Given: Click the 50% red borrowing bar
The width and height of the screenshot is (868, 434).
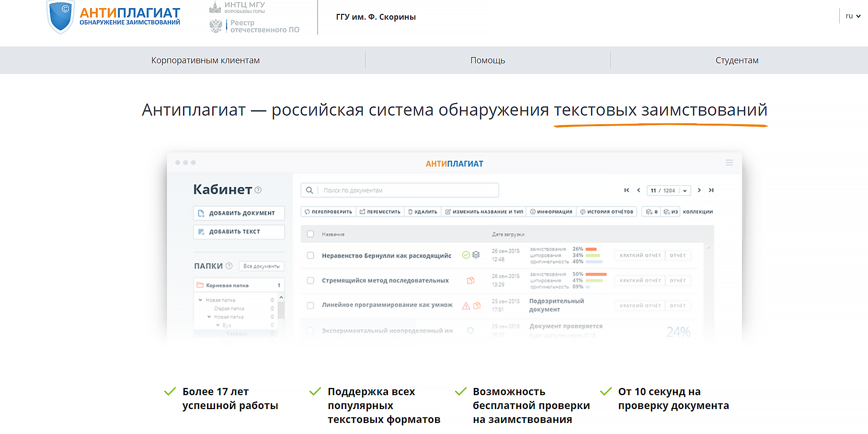Looking at the screenshot, I should point(596,274).
